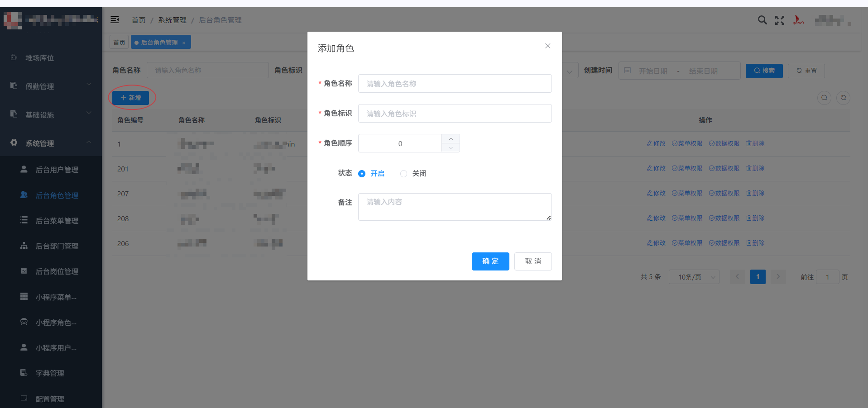Open 后台用户管理 in the sidebar
868x408 pixels.
(57, 169)
